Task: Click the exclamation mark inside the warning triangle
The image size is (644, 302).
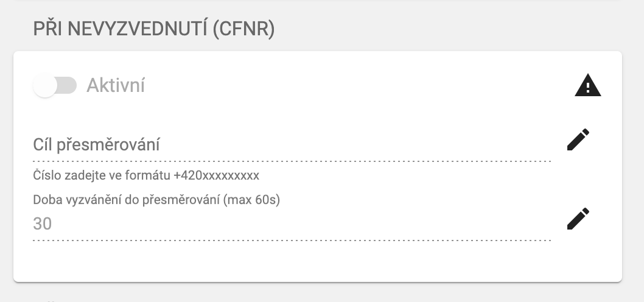Action: coord(587,88)
